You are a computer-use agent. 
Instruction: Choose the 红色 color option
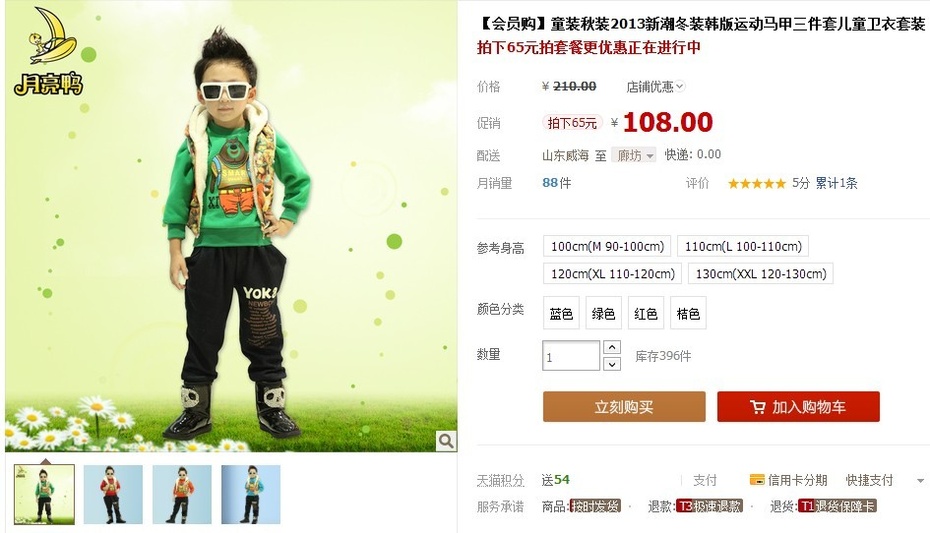pos(645,313)
